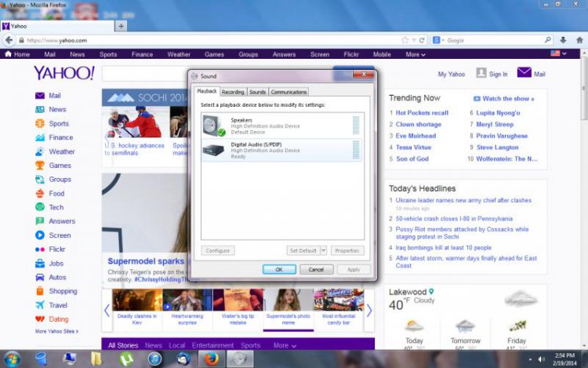The width and height of the screenshot is (588, 368).
Task: Open the Windows Start button
Action: [12, 359]
